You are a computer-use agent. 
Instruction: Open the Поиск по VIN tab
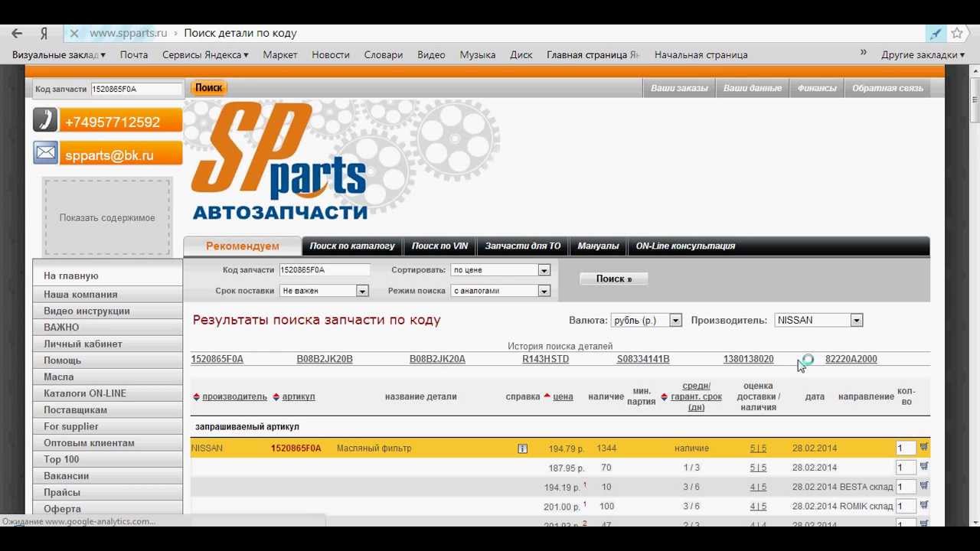439,246
